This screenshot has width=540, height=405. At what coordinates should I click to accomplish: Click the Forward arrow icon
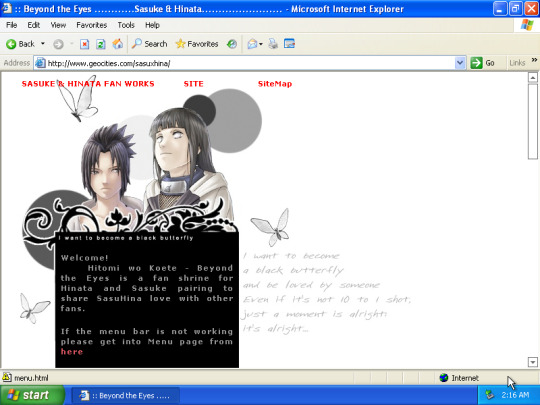point(58,44)
